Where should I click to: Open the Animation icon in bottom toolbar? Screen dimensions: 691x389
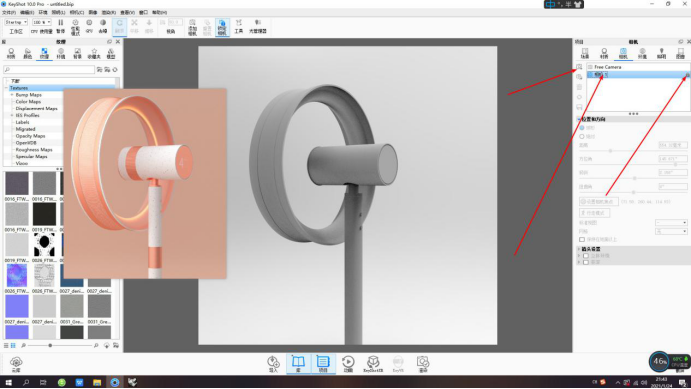[x=348, y=364]
